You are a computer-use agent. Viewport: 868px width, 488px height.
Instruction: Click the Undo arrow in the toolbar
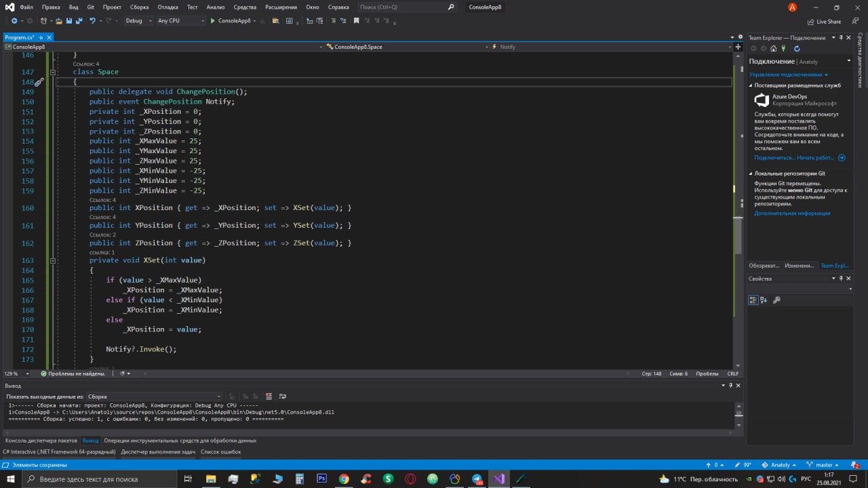[92, 21]
